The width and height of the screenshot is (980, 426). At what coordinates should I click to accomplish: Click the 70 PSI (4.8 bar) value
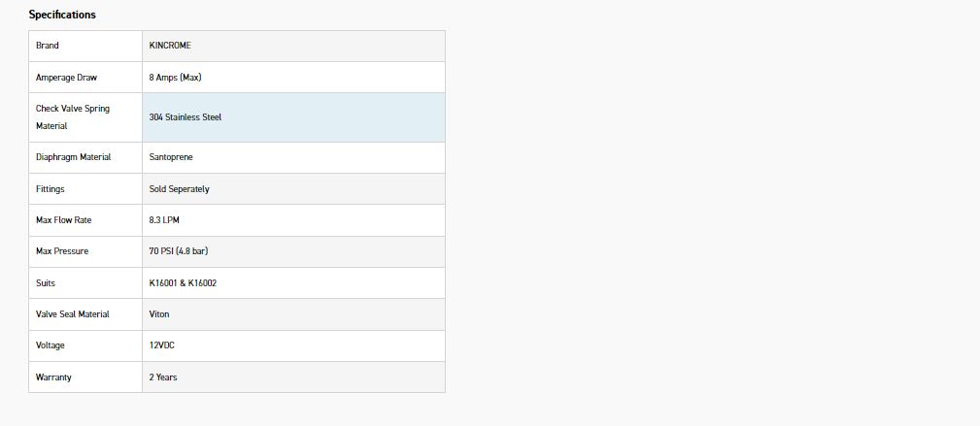(x=179, y=251)
